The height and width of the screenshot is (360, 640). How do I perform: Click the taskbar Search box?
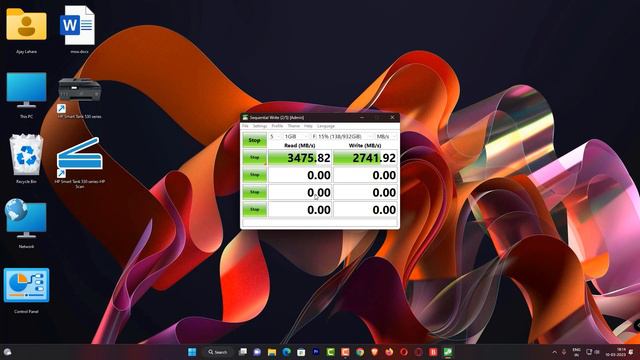pos(218,352)
